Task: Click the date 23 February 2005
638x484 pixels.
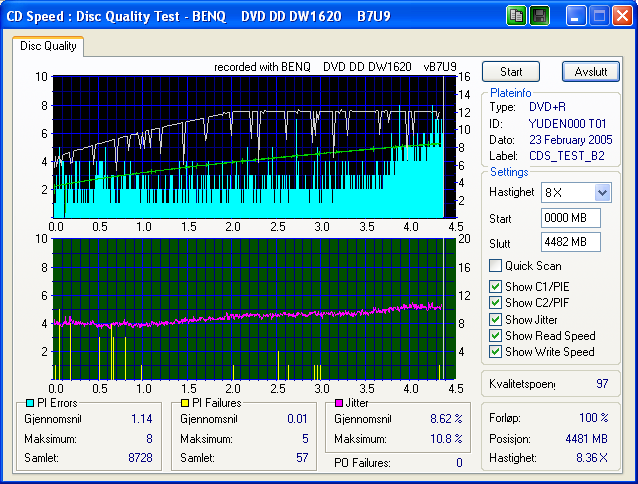Action: [x=570, y=140]
